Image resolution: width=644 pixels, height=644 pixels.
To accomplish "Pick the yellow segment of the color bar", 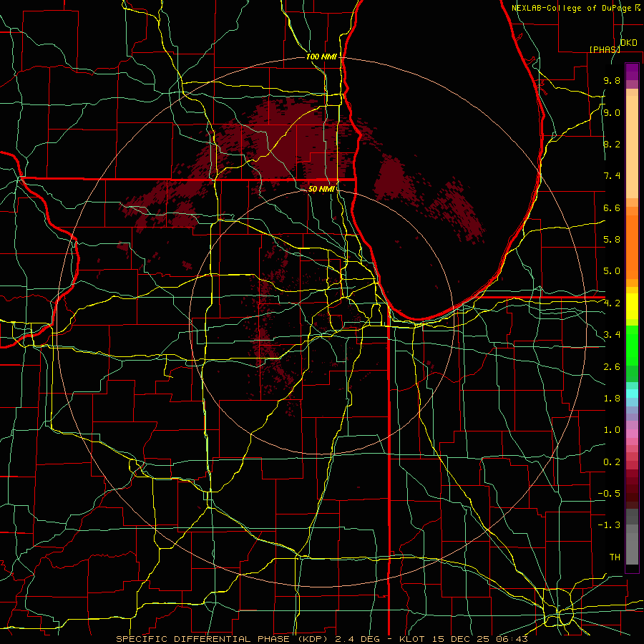I will 632,306.
